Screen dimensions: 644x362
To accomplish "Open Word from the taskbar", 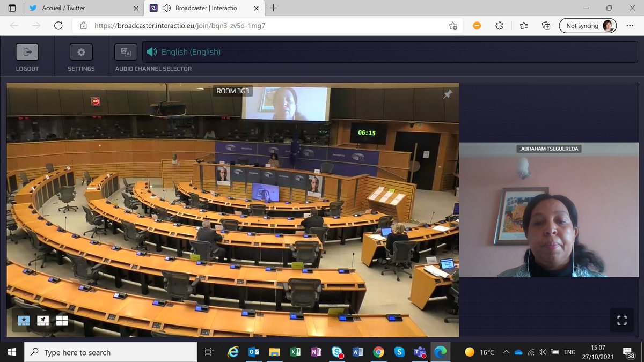I will [x=357, y=352].
